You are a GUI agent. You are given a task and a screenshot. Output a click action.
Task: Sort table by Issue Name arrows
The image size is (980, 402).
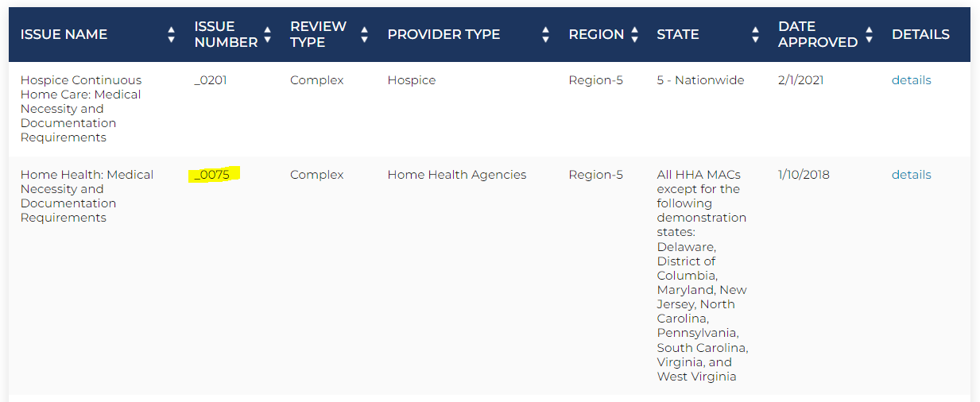tap(172, 35)
